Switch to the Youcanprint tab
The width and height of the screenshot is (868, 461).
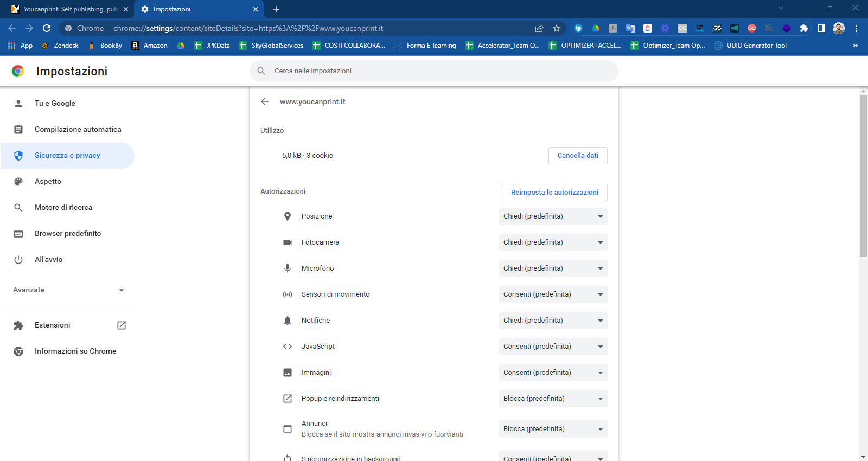69,9
